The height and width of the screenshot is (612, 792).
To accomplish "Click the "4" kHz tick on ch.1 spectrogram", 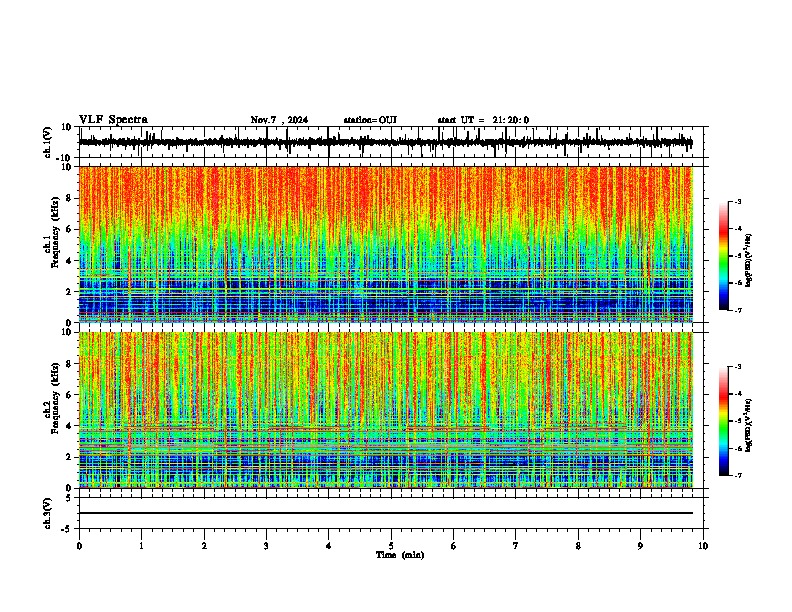I will click(x=69, y=261).
